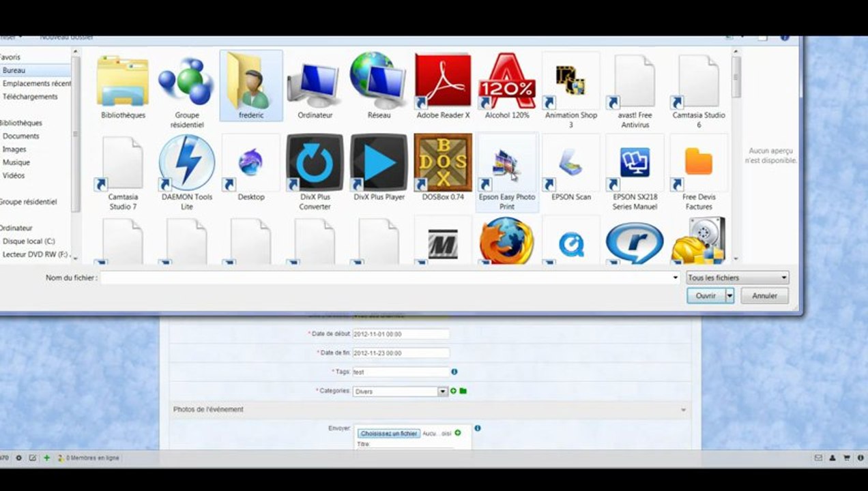Select the DAEMON Tools Lite shortcut
The height and width of the screenshot is (491, 868).
[187, 173]
